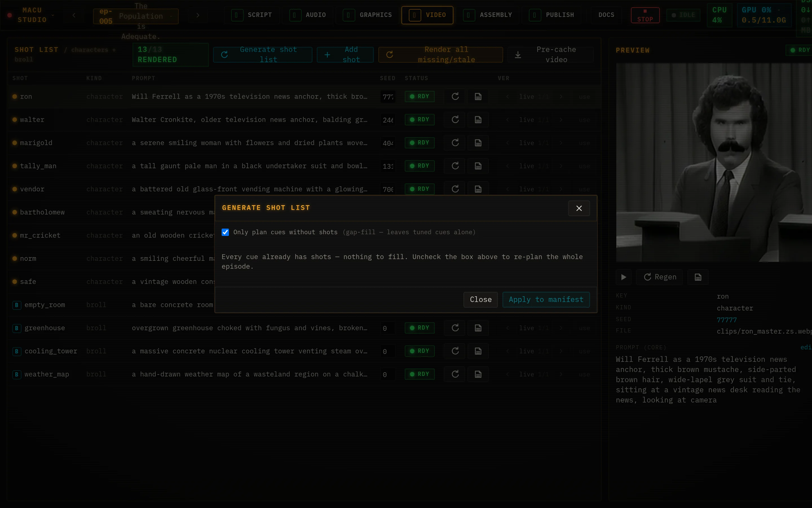Regenerate the walter shot row
812x508 pixels.
[x=455, y=120]
